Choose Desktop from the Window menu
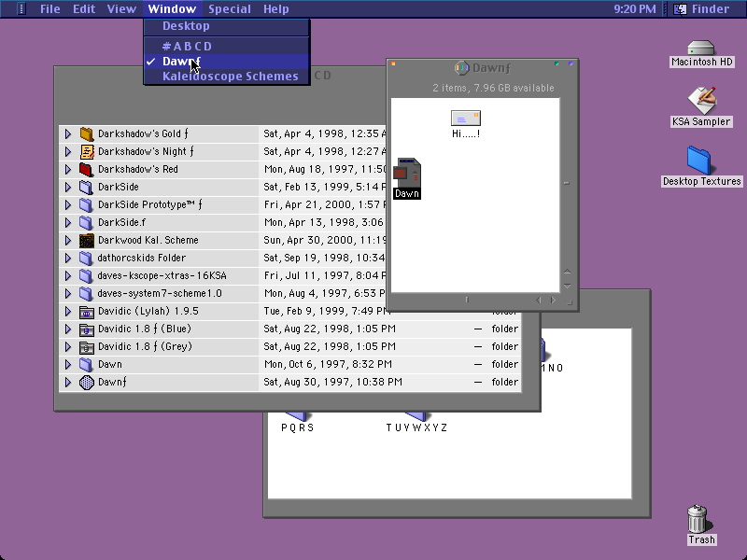Viewport: 747px width, 560px height. [227, 26]
